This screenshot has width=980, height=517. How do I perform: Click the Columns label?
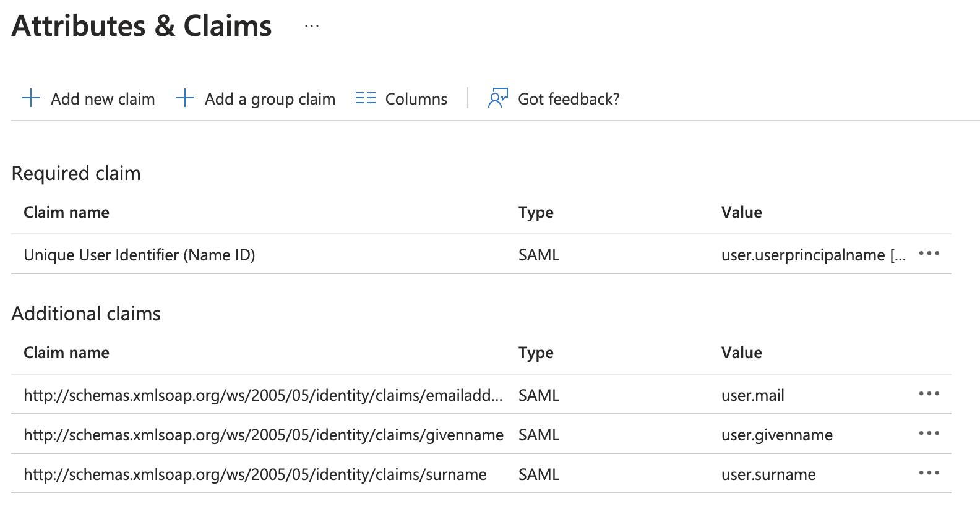pyautogui.click(x=416, y=99)
